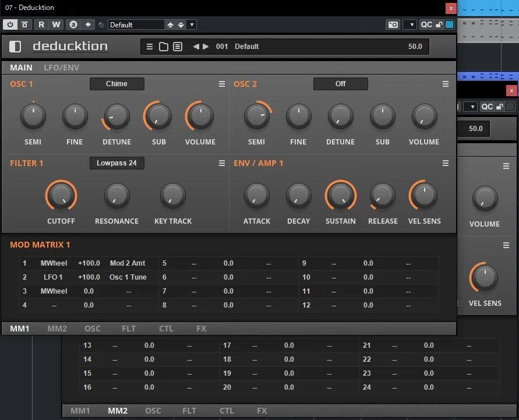Open the deducktion main menu hamburger icon
This screenshot has width=519, height=420.
coord(150,47)
